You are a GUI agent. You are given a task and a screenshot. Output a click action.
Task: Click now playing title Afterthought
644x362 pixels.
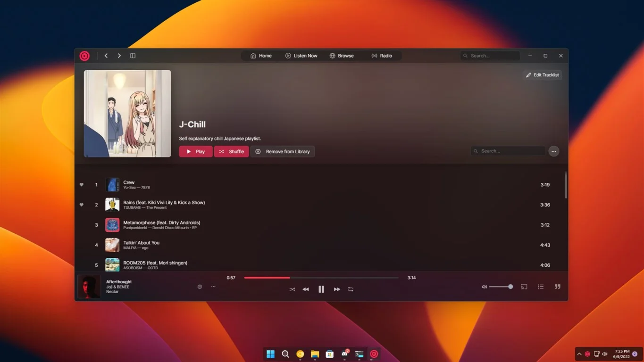click(x=119, y=282)
